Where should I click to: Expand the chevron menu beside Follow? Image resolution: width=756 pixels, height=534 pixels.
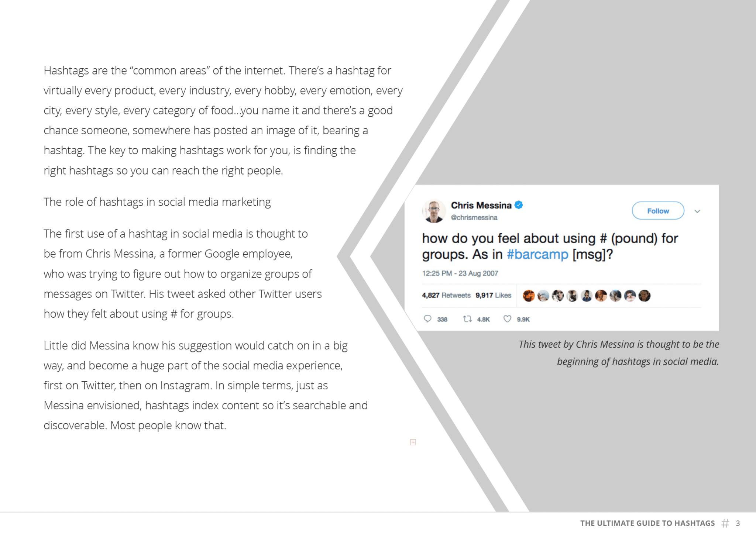coord(697,211)
